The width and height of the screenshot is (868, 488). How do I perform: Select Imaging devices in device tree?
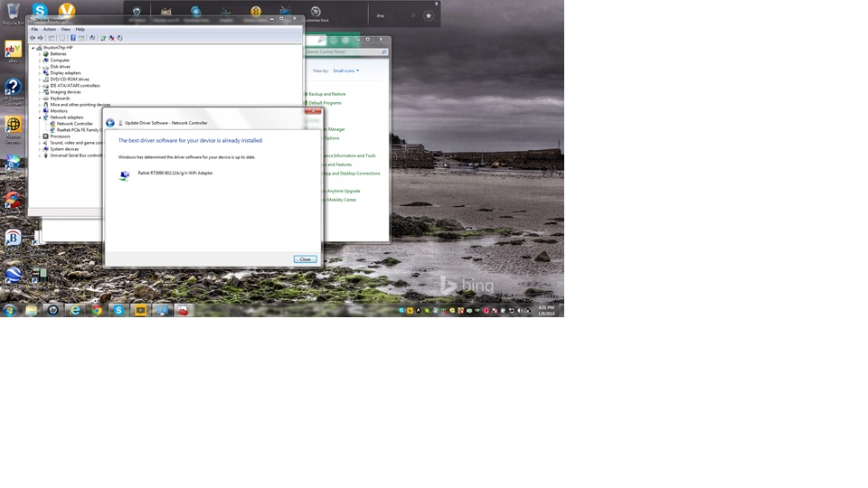(65, 92)
